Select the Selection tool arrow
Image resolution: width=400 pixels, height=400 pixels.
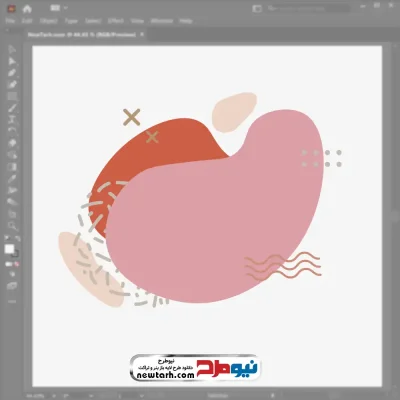(12, 50)
